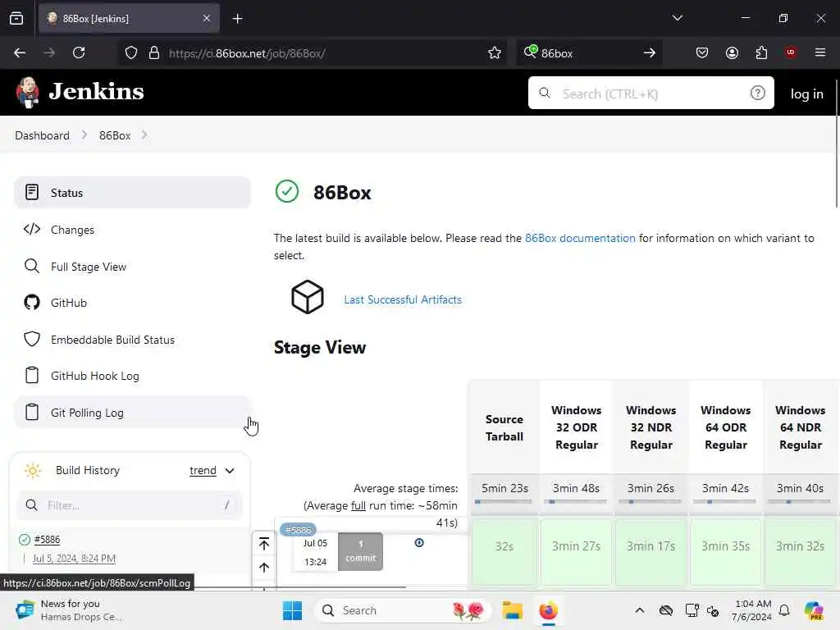
Task: Click the Embeddable Build Status shield icon
Action: tap(32, 339)
